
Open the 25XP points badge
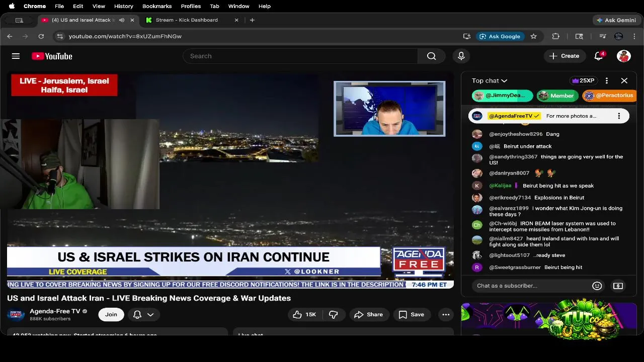[583, 80]
